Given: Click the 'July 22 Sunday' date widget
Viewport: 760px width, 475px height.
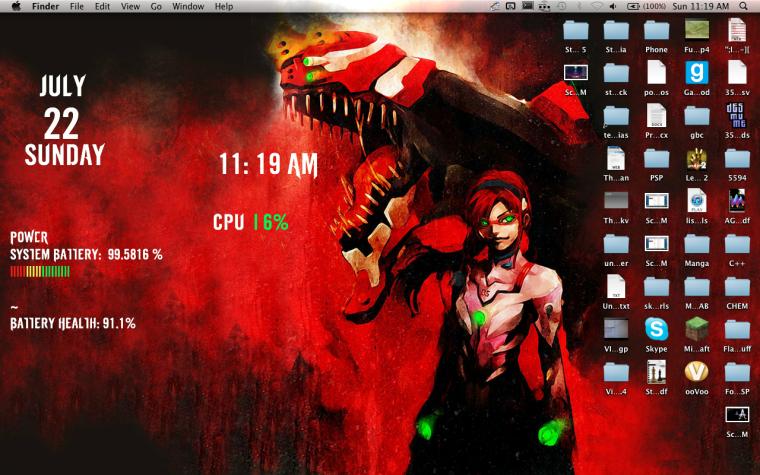Looking at the screenshot, I should (x=64, y=120).
